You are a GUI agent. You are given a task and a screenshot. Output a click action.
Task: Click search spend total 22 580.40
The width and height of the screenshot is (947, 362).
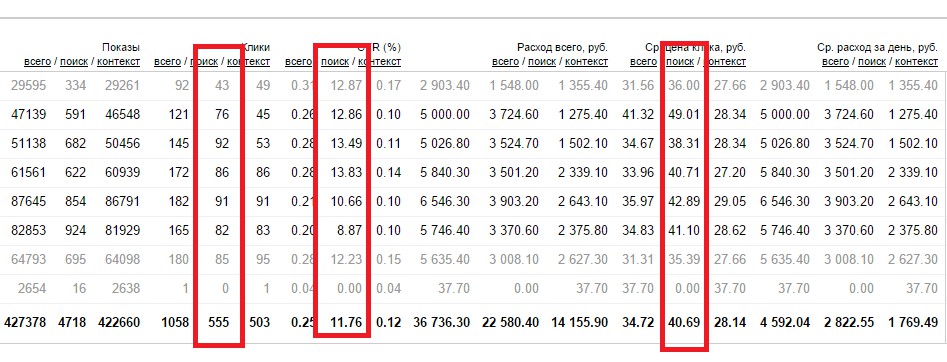coord(511,323)
